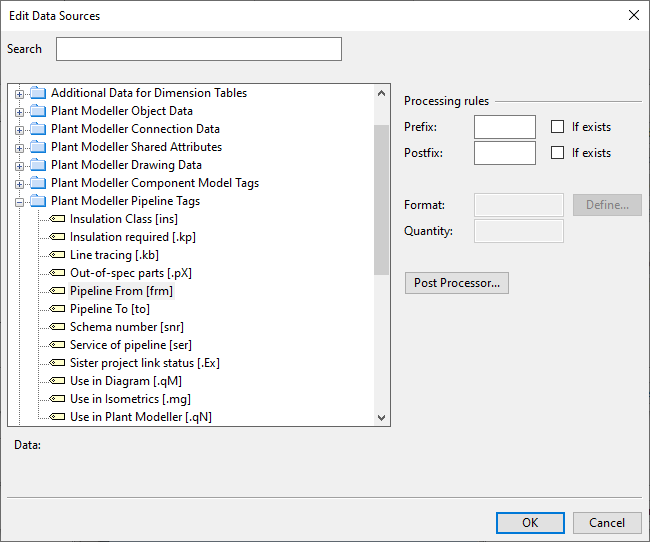Collapse the Plant Modeller Pipeline Tags node

[x=19, y=201]
